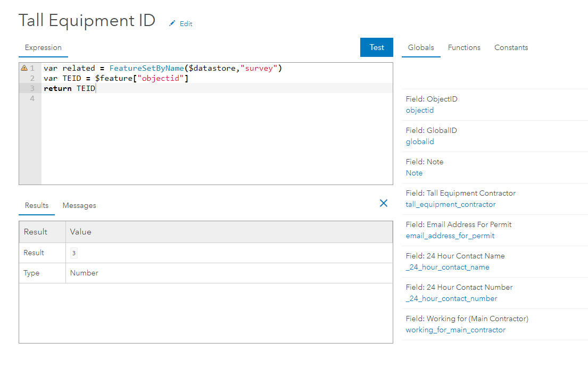Add _24_hour_contact_name field to expression
Viewport: 588px width, 385px height.
(x=447, y=267)
